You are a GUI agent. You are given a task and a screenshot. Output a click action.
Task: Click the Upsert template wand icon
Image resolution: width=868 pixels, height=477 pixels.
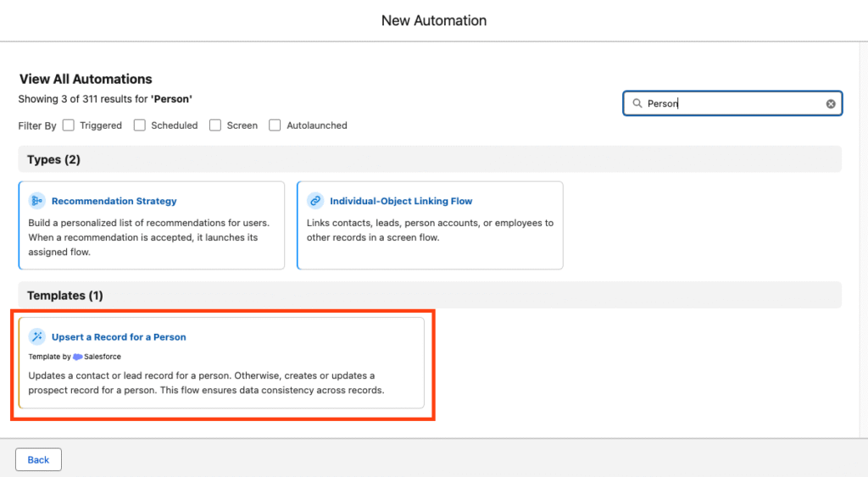37,336
